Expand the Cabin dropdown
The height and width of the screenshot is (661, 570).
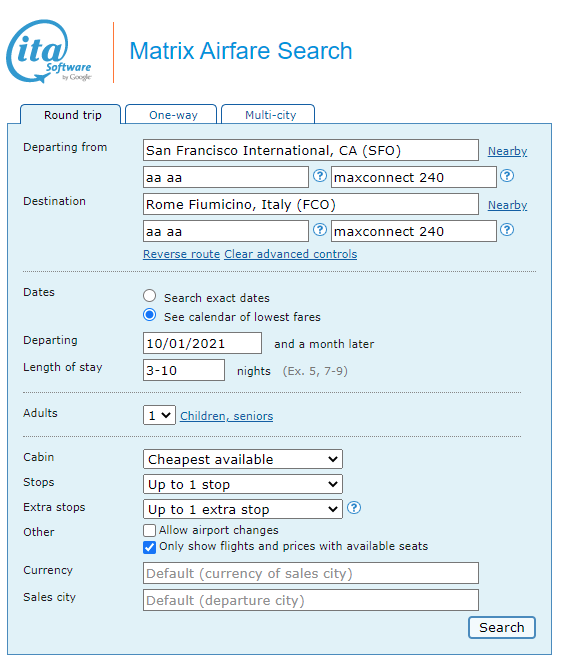point(243,459)
